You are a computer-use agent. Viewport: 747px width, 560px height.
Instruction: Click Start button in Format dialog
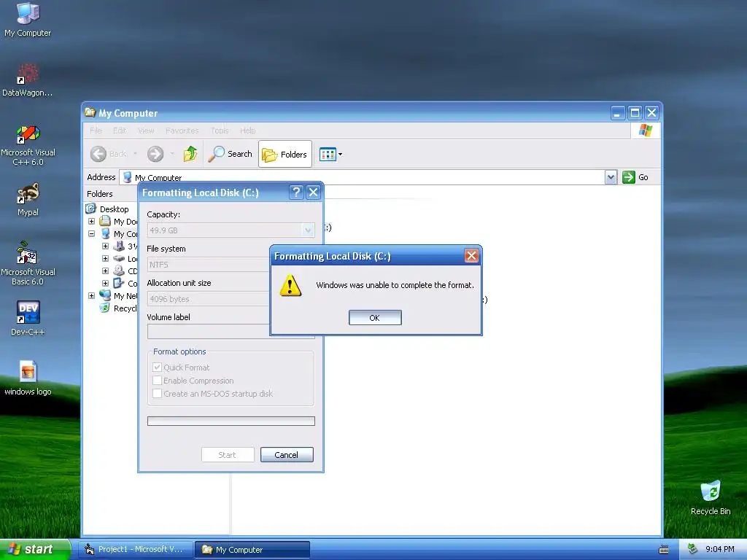pyautogui.click(x=228, y=455)
